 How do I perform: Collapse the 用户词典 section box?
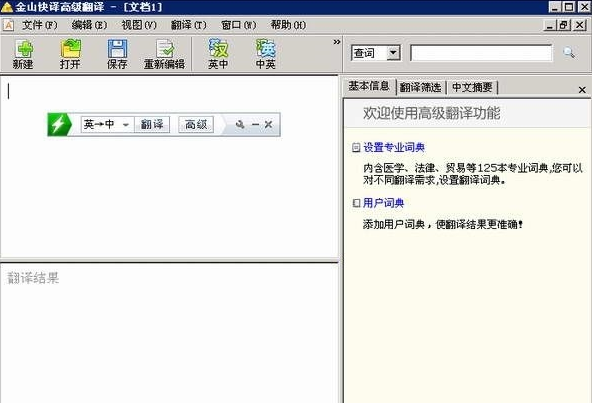(356, 203)
